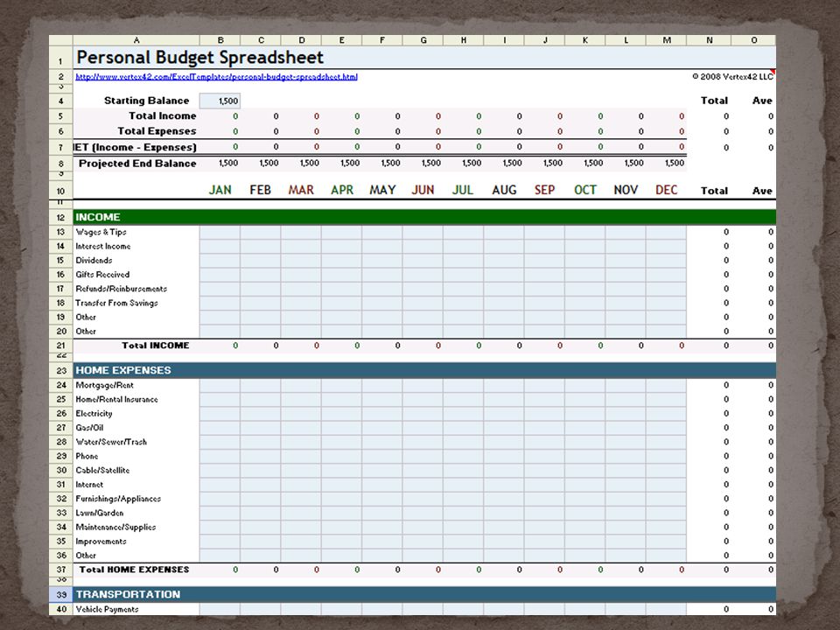Click the MAR month heading

tap(301, 190)
